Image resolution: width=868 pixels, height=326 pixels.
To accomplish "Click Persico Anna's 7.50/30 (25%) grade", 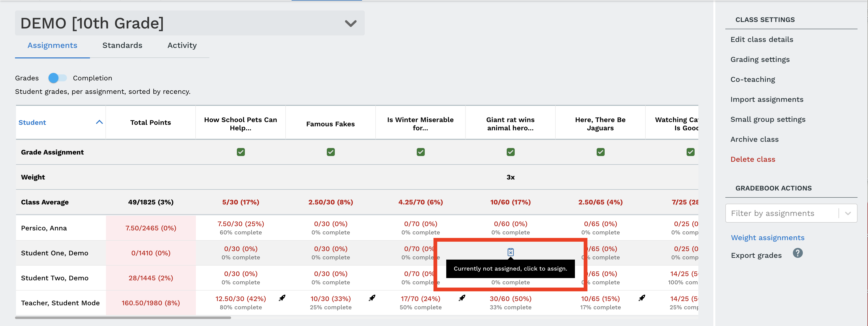I will tap(241, 224).
